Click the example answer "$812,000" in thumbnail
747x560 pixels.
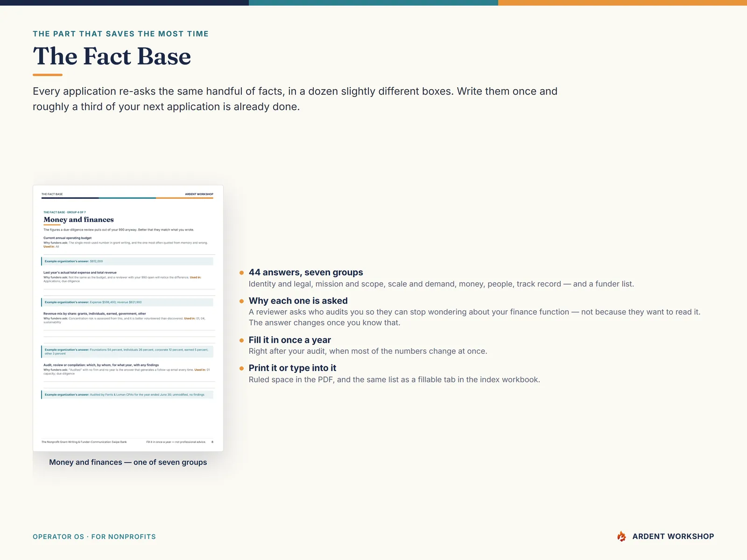point(96,261)
